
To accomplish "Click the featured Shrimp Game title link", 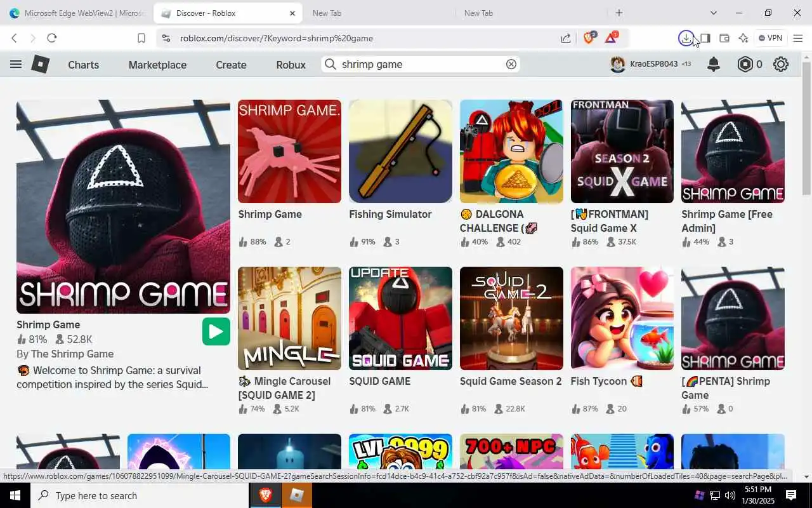I will [48, 324].
